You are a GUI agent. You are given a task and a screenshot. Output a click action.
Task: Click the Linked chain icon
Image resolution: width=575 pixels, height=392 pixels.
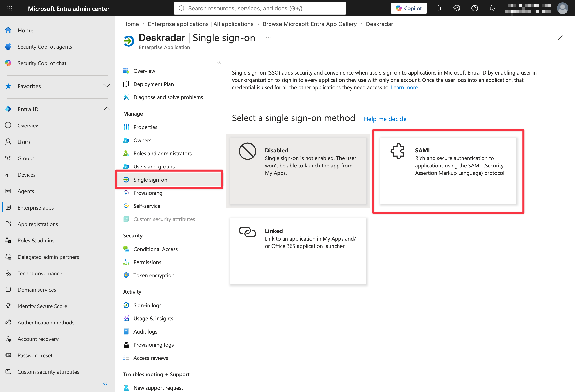[247, 232]
